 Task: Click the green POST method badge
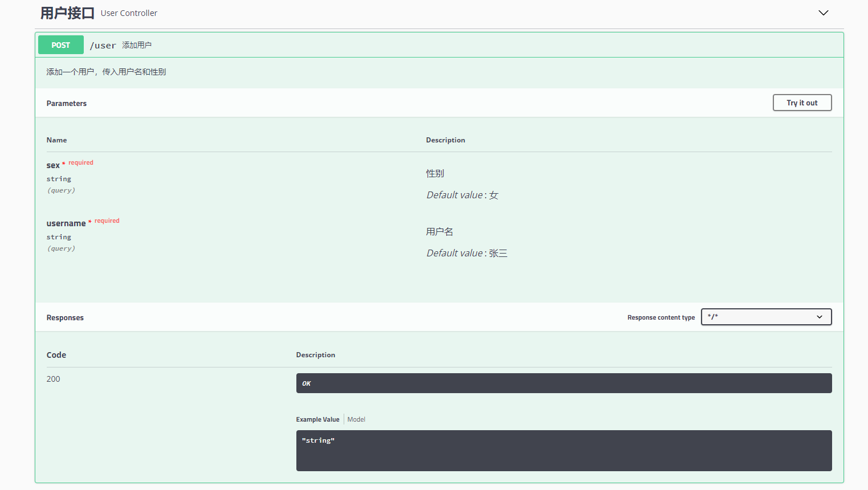[61, 45]
